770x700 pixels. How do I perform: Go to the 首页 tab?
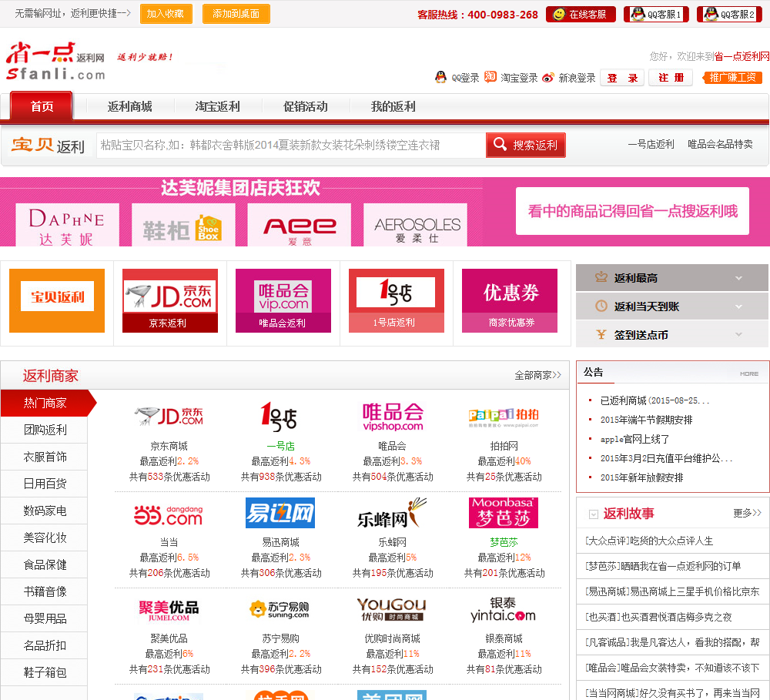pos(42,106)
